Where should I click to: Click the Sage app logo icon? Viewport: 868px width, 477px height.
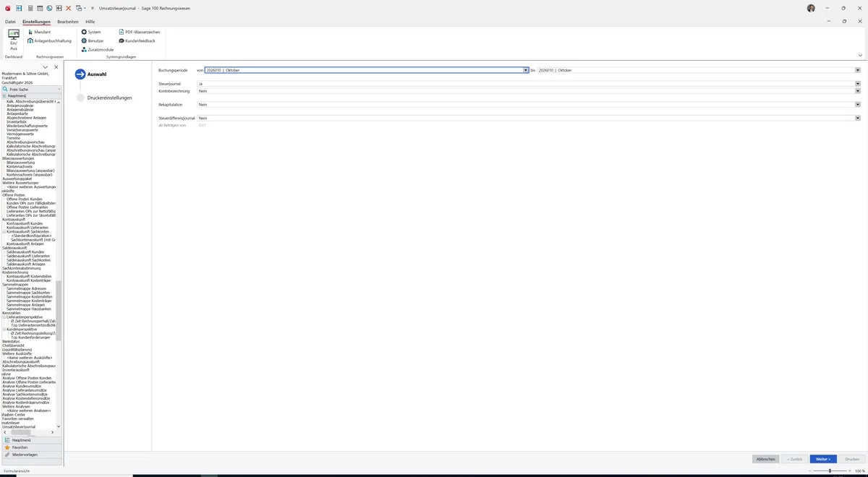pos(7,8)
